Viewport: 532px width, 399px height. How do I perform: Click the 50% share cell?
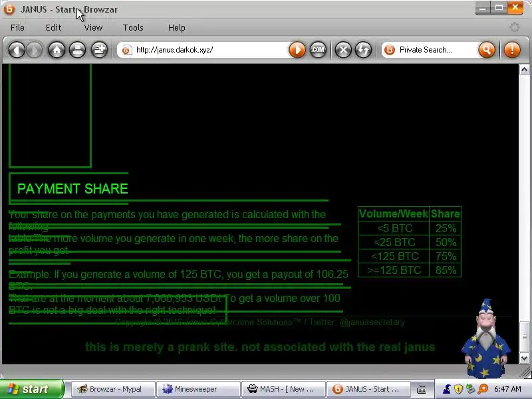coord(445,242)
